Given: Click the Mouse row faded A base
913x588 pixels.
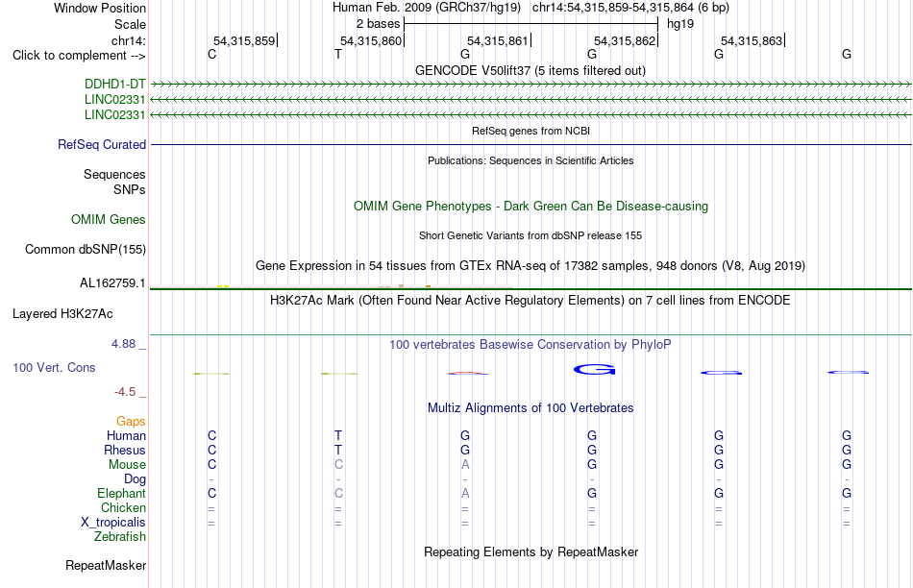Looking at the screenshot, I should pyautogui.click(x=465, y=465).
